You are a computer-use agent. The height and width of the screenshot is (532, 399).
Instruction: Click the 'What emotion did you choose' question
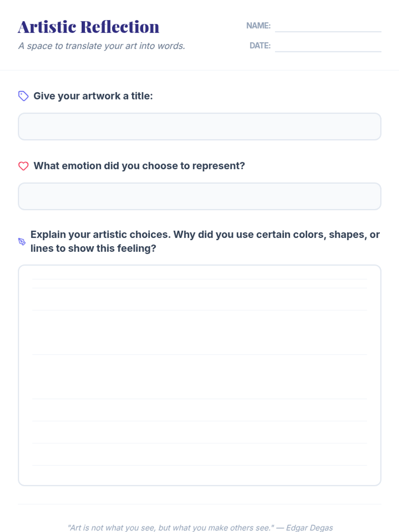coord(139,166)
